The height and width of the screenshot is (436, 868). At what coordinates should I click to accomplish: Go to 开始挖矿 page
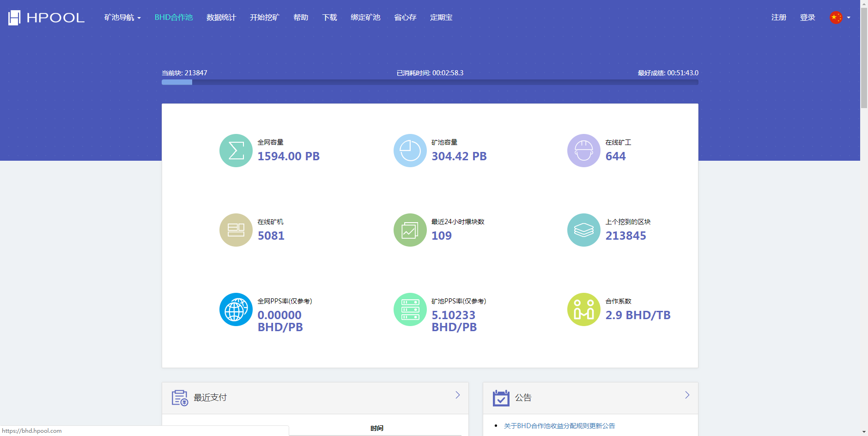[265, 18]
